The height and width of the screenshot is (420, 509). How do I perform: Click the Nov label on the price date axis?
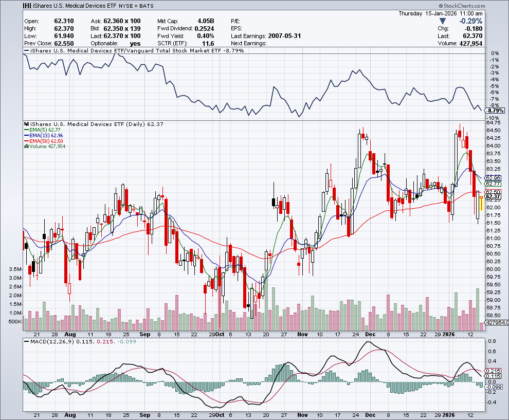tap(302, 334)
